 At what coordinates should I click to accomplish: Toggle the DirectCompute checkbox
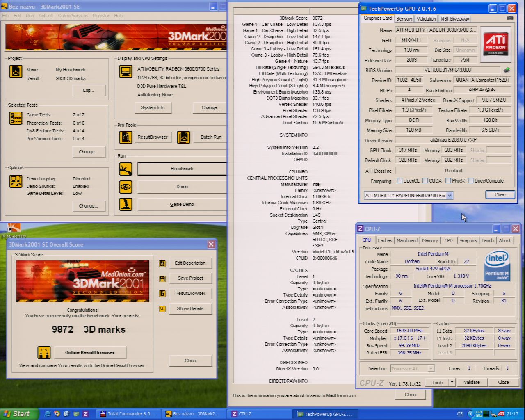[471, 181]
